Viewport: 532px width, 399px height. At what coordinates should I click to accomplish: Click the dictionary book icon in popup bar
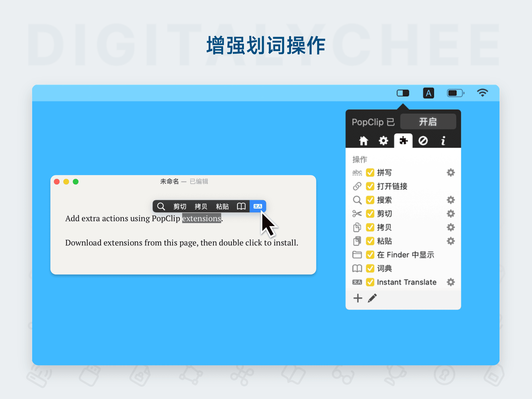click(x=241, y=206)
